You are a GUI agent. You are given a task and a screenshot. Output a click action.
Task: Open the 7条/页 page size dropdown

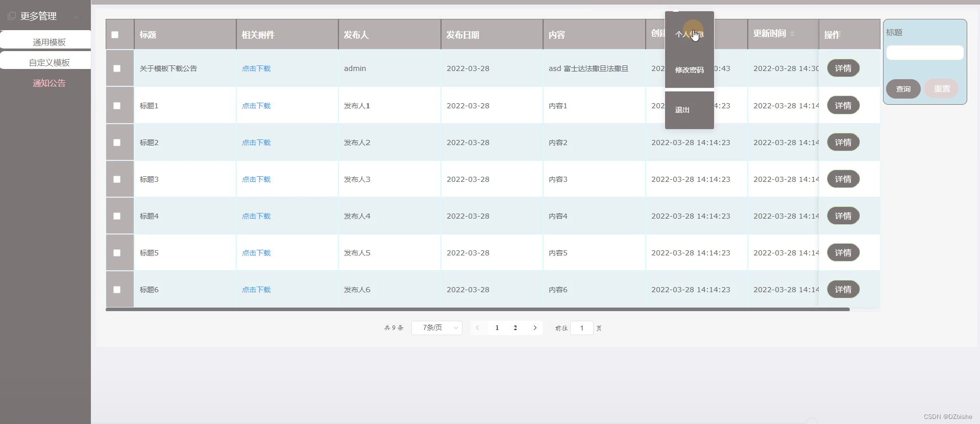[x=437, y=328]
